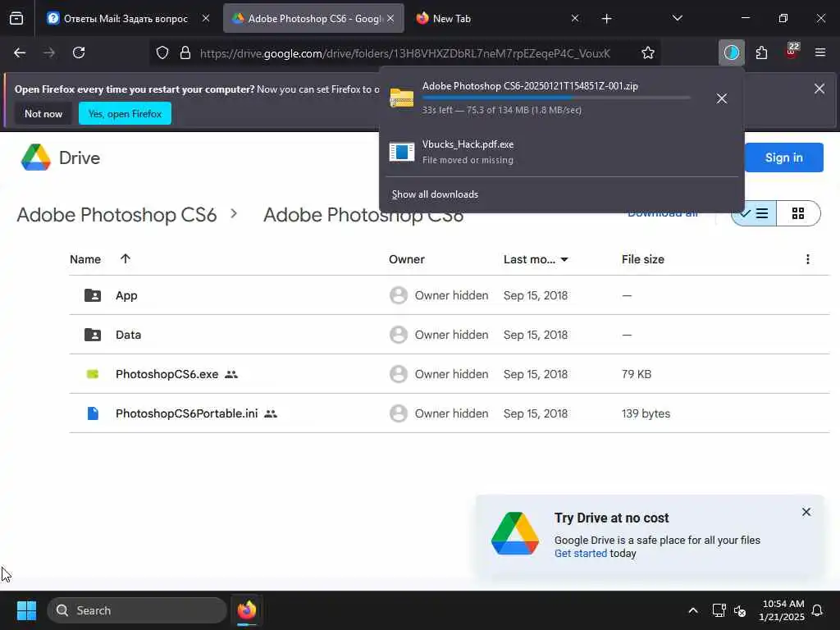Switch to list layout view

pos(755,213)
